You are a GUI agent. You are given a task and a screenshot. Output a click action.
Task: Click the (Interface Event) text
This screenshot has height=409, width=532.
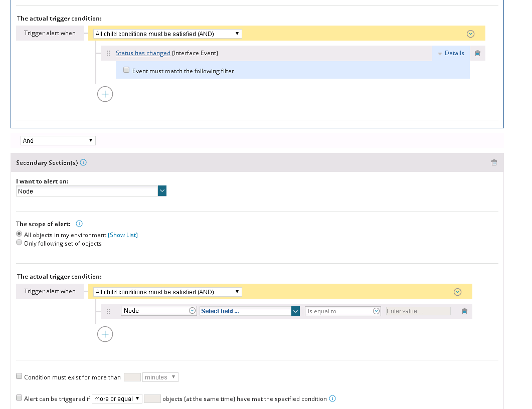tap(195, 53)
